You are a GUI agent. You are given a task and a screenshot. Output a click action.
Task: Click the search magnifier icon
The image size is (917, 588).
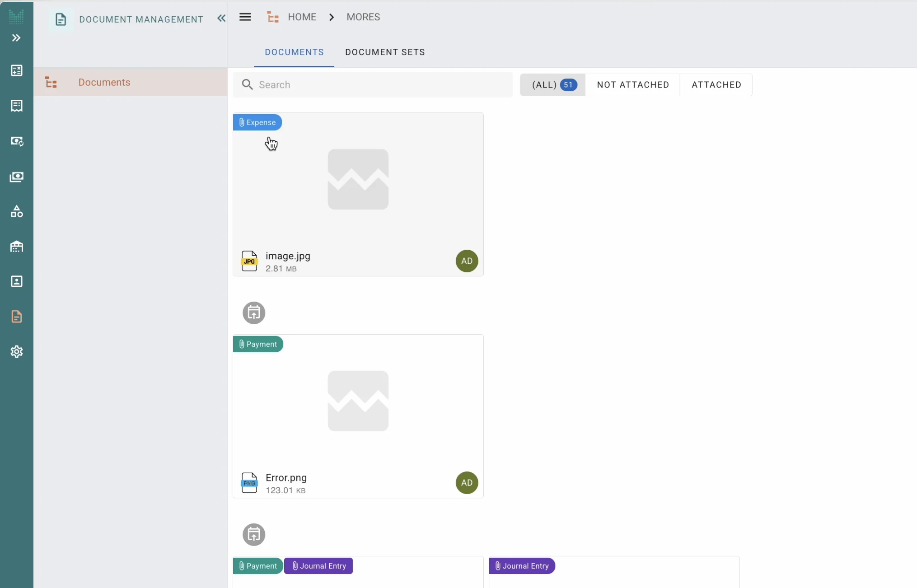click(x=247, y=84)
